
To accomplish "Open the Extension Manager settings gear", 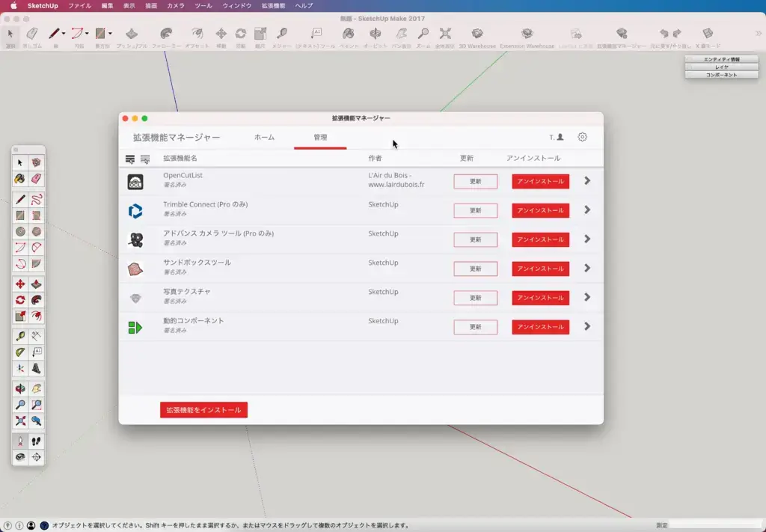I will point(582,137).
